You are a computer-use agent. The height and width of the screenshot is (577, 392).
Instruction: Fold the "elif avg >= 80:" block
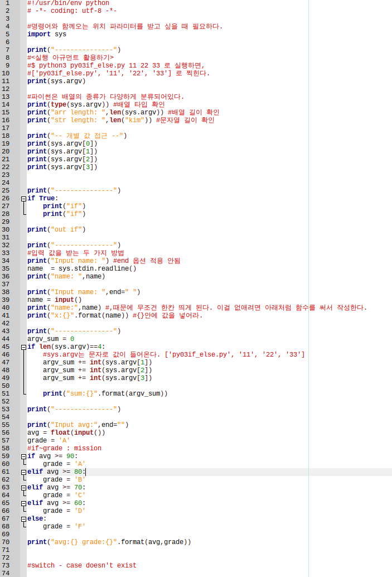tap(23, 472)
